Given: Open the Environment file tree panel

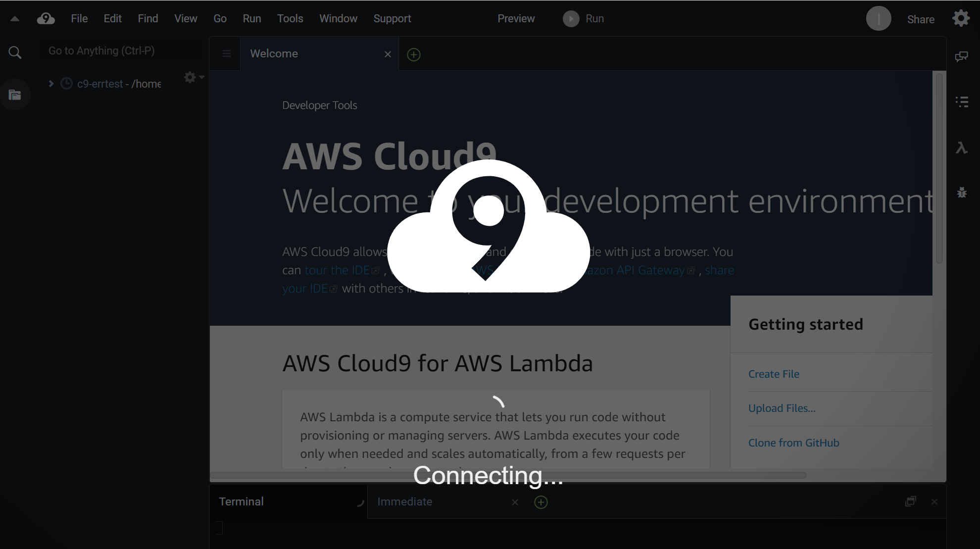Looking at the screenshot, I should point(15,95).
